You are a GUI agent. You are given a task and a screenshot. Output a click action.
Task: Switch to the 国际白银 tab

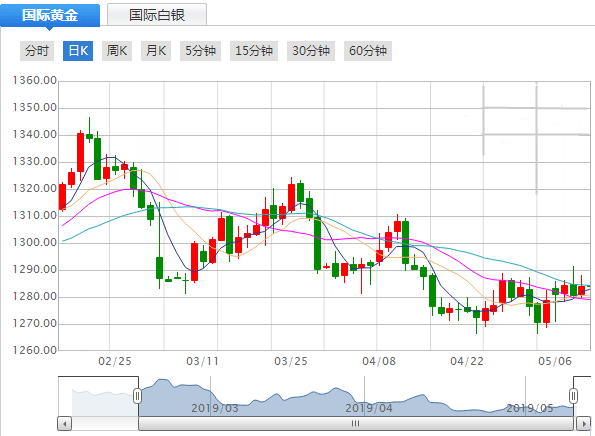click(x=157, y=15)
